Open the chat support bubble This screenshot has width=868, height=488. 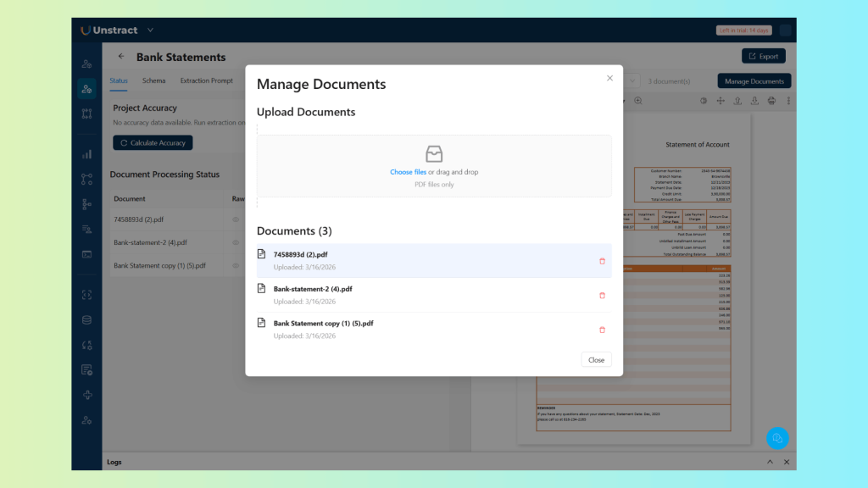(x=777, y=438)
